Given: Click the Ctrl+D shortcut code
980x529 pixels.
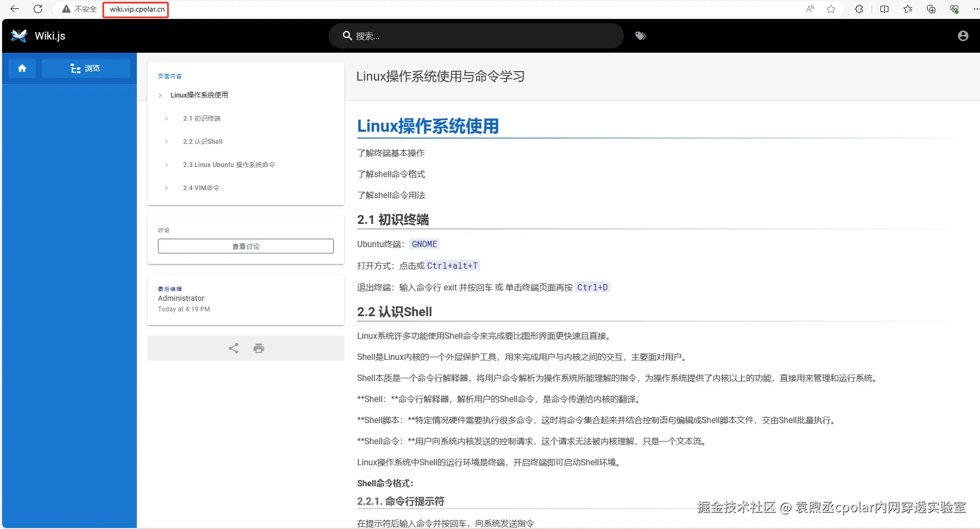Looking at the screenshot, I should pyautogui.click(x=592, y=288).
